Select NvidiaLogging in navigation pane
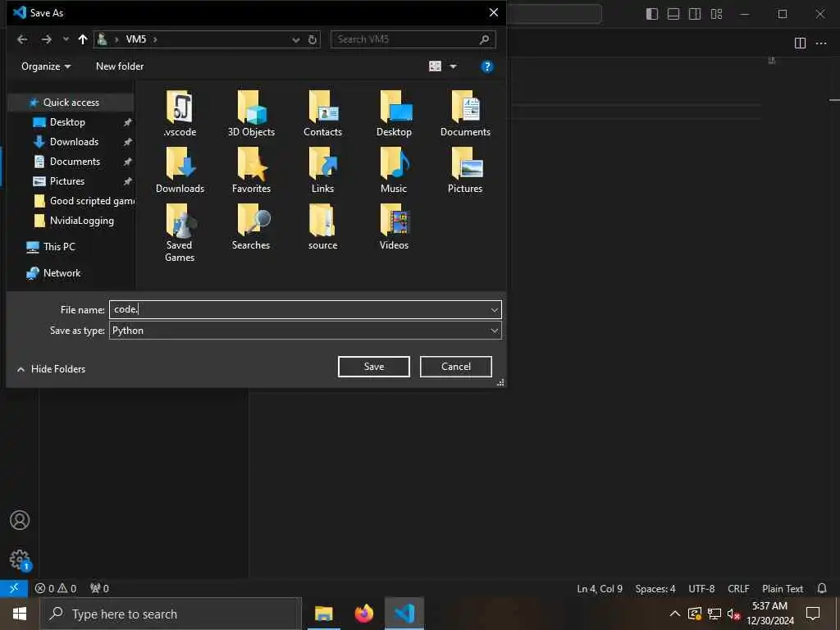Viewport: 840px width, 630px height. coord(72,221)
